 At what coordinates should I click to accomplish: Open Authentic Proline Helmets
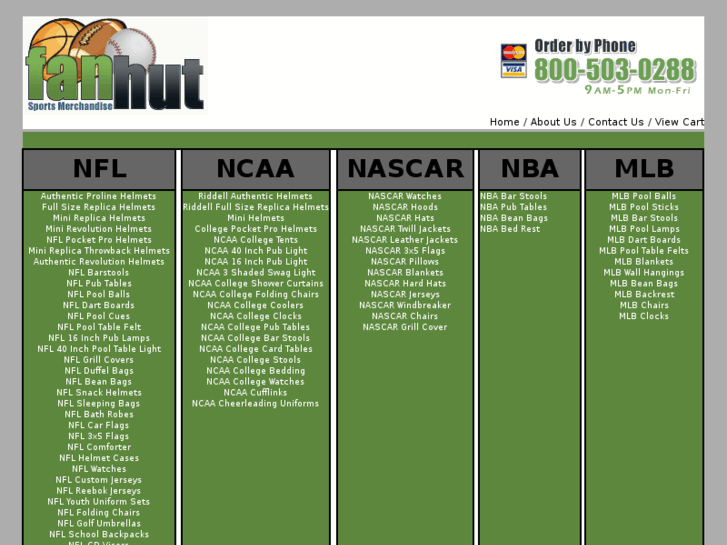point(98,196)
